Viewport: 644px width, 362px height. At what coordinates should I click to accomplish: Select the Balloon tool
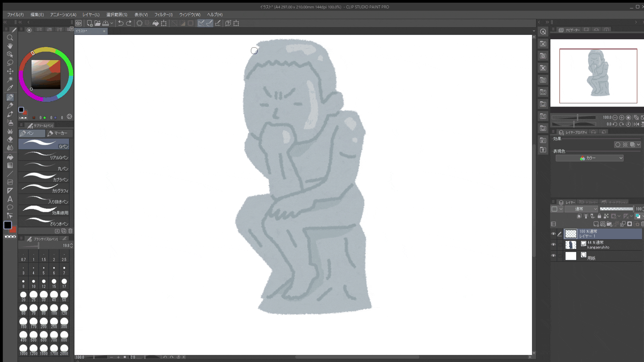click(x=10, y=207)
